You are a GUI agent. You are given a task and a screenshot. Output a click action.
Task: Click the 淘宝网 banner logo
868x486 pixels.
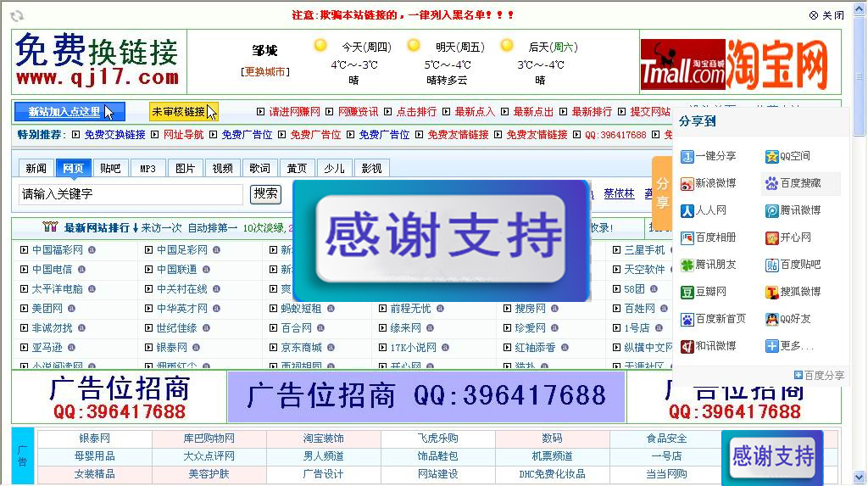point(776,64)
